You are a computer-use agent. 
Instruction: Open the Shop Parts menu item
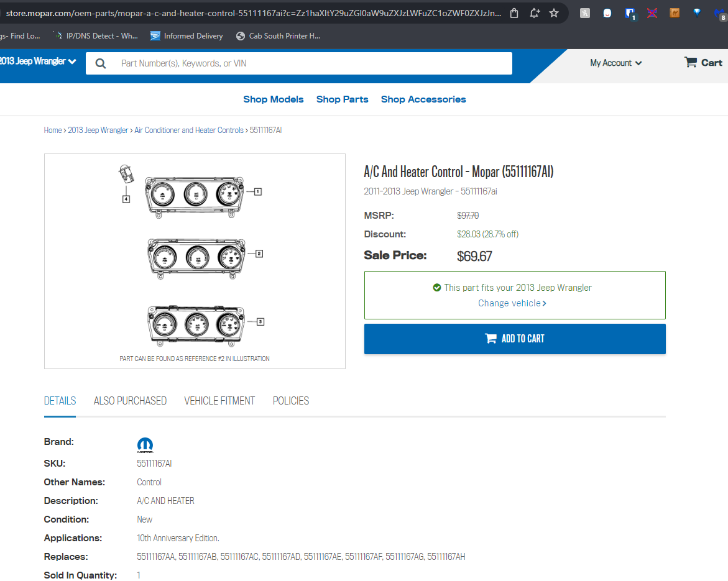(342, 99)
